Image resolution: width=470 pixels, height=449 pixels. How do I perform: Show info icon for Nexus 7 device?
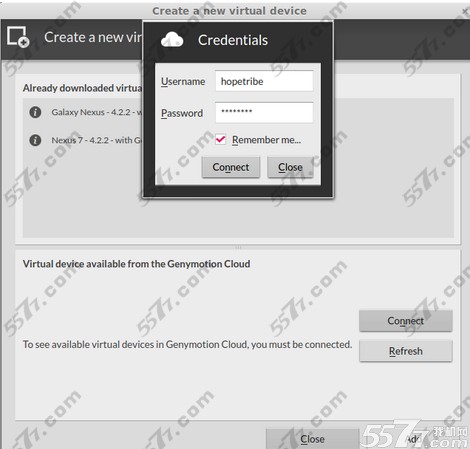click(x=35, y=140)
